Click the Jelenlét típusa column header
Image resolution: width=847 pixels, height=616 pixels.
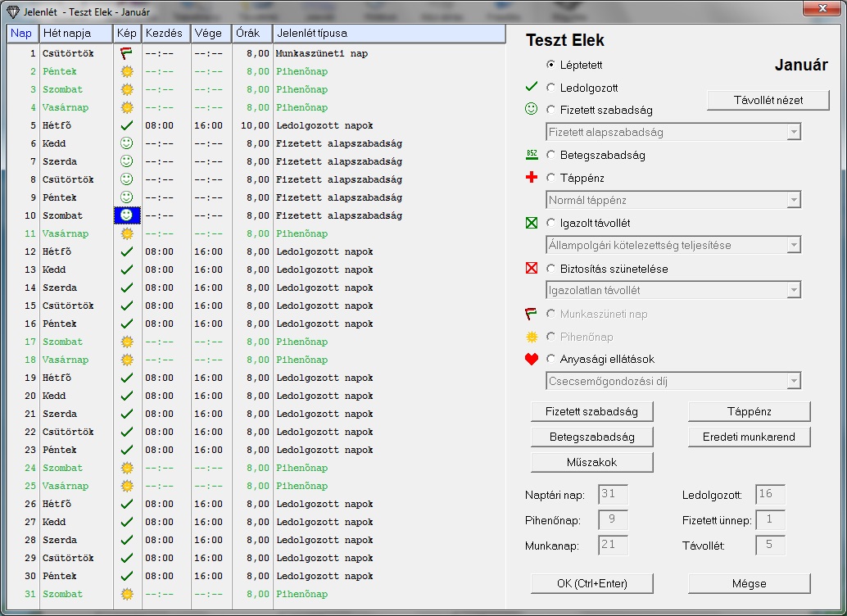(x=388, y=34)
